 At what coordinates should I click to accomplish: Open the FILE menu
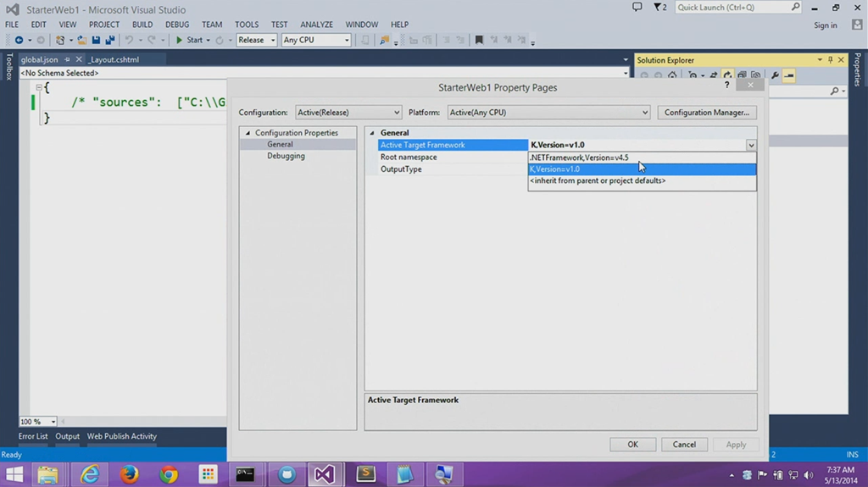(x=12, y=25)
